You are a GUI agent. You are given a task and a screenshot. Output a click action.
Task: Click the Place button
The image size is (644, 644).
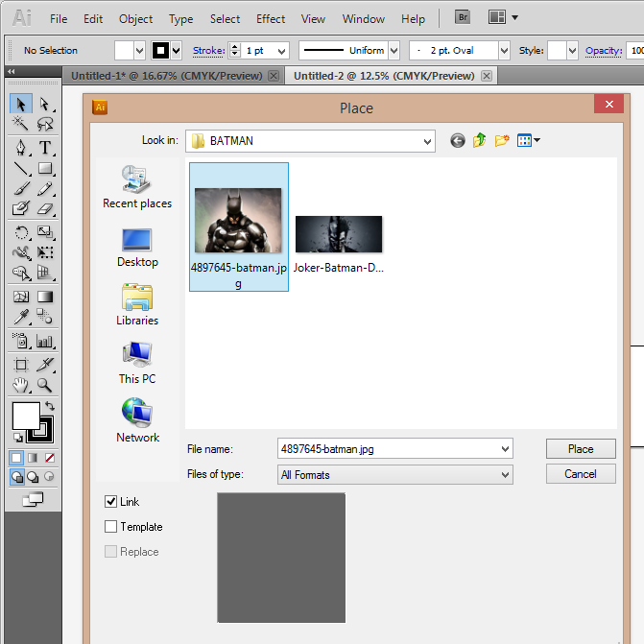(x=581, y=449)
